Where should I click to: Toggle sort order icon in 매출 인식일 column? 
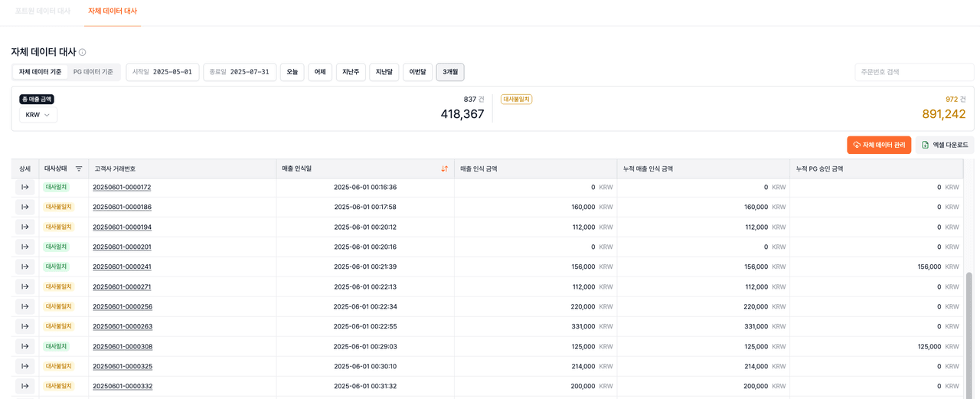click(x=444, y=168)
